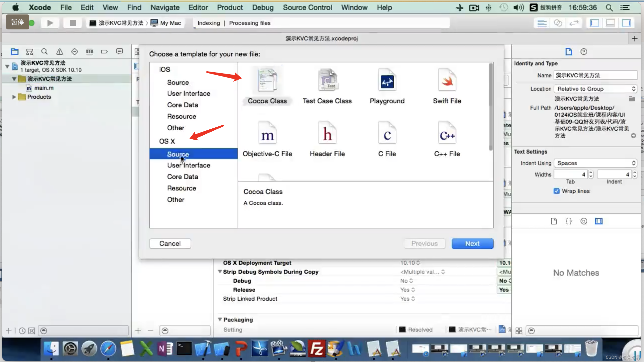The image size is (644, 362).
Task: Open the Location Relative to Group dropdown
Action: pyautogui.click(x=595, y=89)
